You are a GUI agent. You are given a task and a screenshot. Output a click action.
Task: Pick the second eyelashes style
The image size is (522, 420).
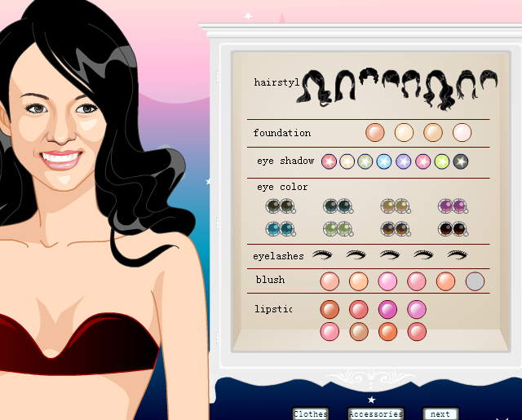point(356,255)
